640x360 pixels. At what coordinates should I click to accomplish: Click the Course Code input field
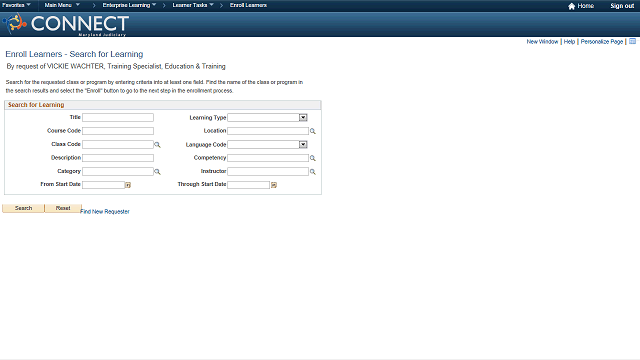pos(118,131)
